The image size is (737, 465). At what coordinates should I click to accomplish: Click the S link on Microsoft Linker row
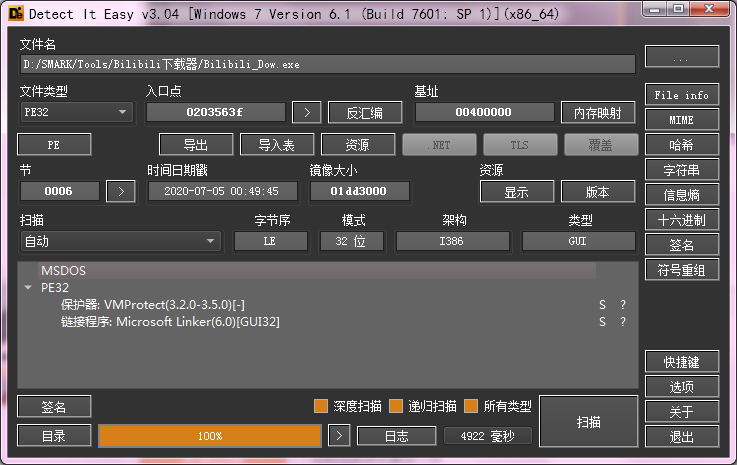pos(602,322)
